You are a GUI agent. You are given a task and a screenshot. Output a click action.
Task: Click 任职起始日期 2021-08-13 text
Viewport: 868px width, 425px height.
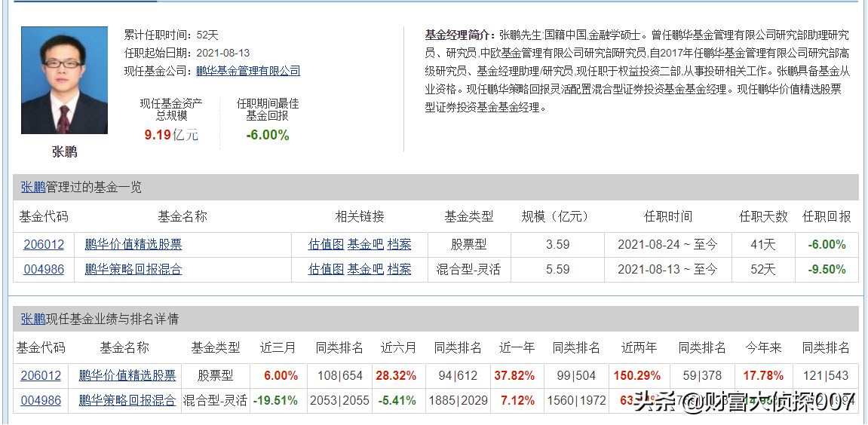pyautogui.click(x=186, y=53)
